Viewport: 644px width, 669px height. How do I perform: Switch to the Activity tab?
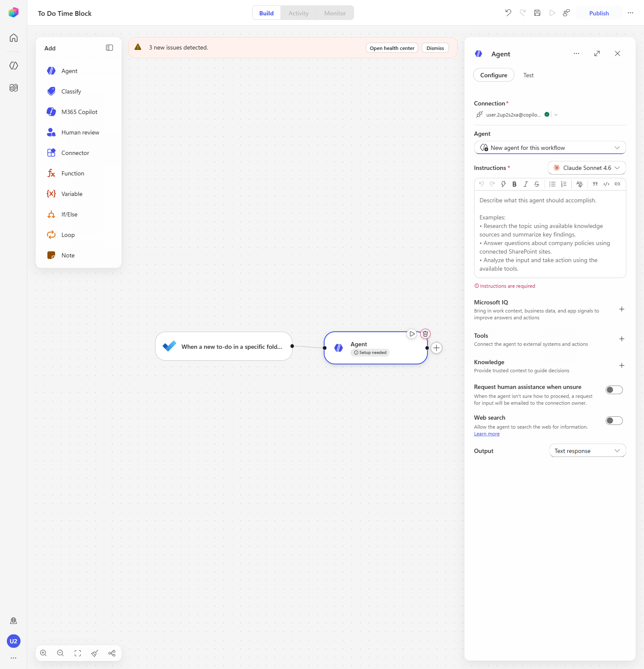pos(299,13)
